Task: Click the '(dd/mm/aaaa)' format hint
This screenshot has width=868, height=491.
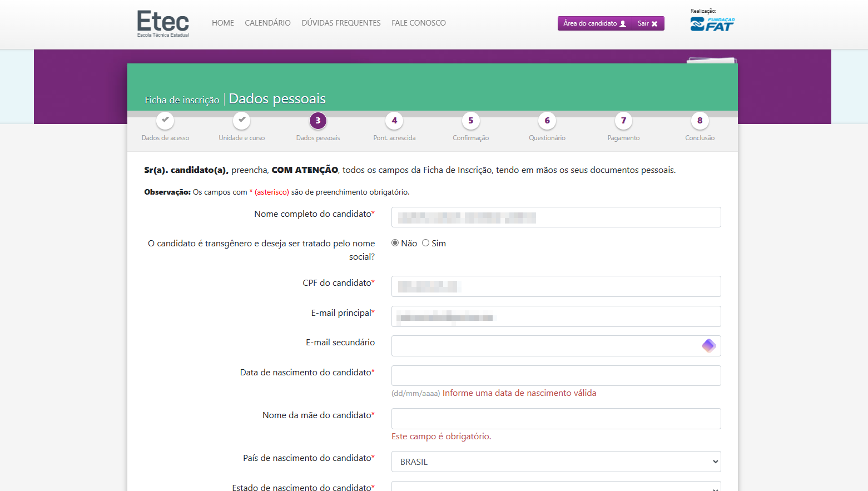Action: click(x=416, y=394)
